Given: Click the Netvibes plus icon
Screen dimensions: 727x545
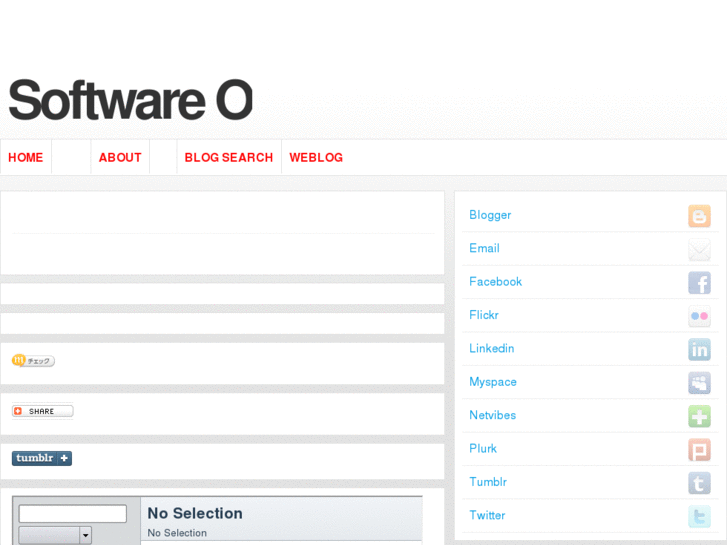Looking at the screenshot, I should click(x=699, y=417).
